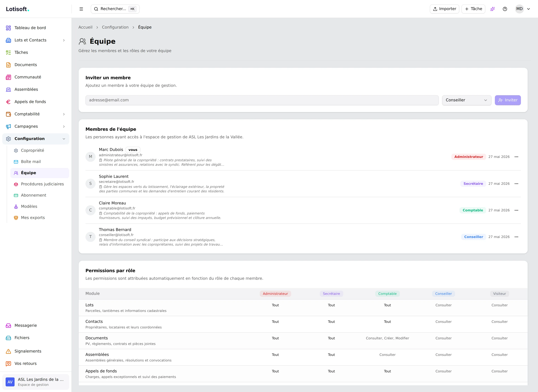
Task: Click the Tâches checklist icon
Action: pyautogui.click(x=8, y=53)
